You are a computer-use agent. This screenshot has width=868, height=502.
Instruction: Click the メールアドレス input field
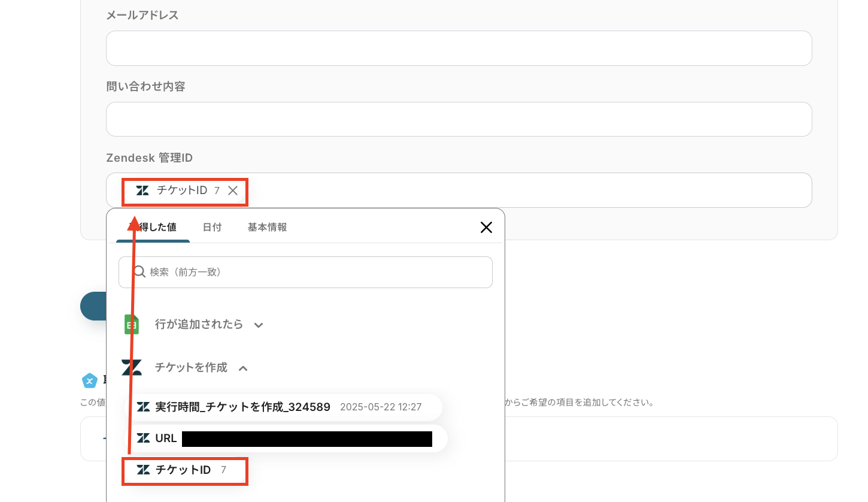coord(459,49)
